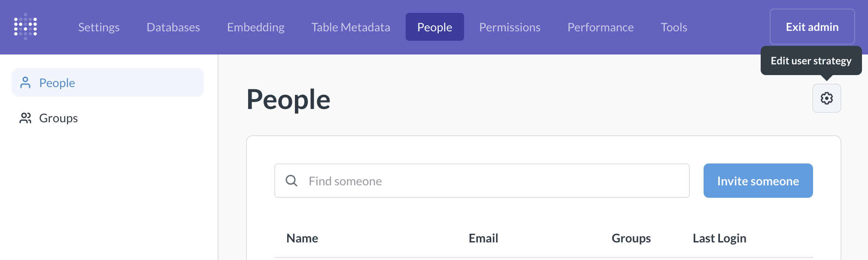Image resolution: width=868 pixels, height=260 pixels.
Task: Click the Metabase dotted logo
Action: (26, 27)
